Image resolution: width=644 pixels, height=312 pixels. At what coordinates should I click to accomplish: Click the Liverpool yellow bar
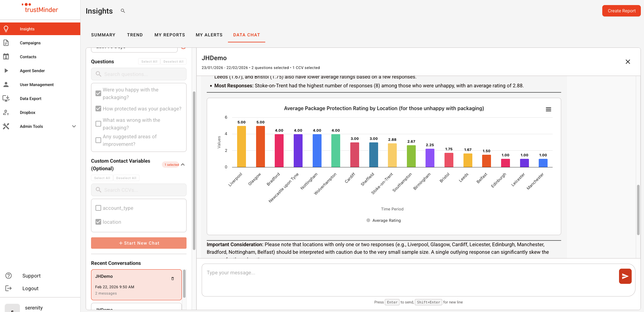(x=241, y=147)
